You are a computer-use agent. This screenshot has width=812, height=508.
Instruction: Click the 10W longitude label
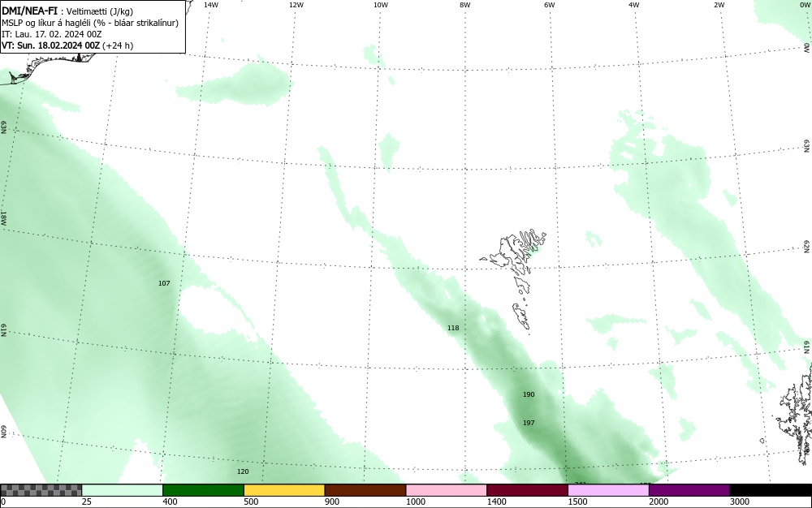[x=381, y=5]
